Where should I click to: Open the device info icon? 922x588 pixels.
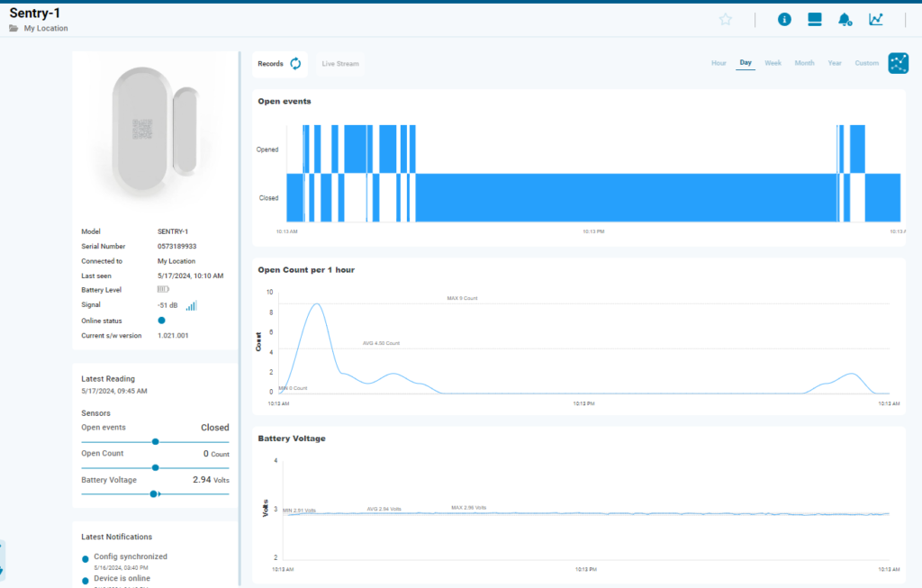784,19
